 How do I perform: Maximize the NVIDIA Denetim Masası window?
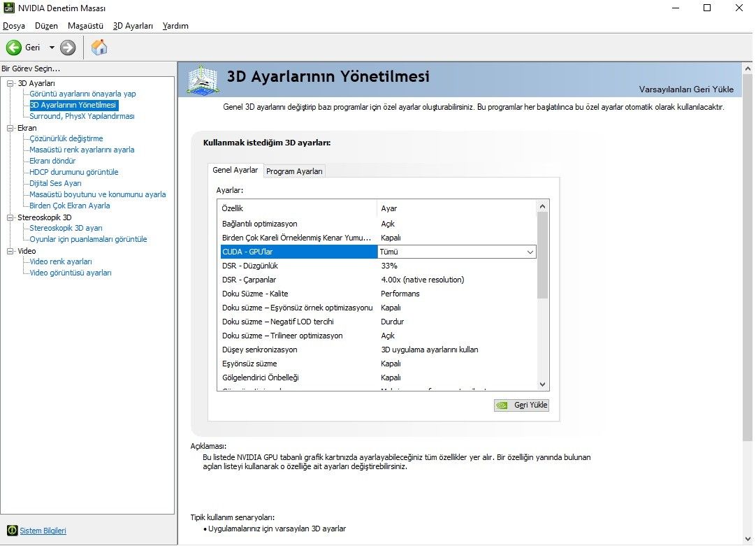pyautogui.click(x=707, y=8)
